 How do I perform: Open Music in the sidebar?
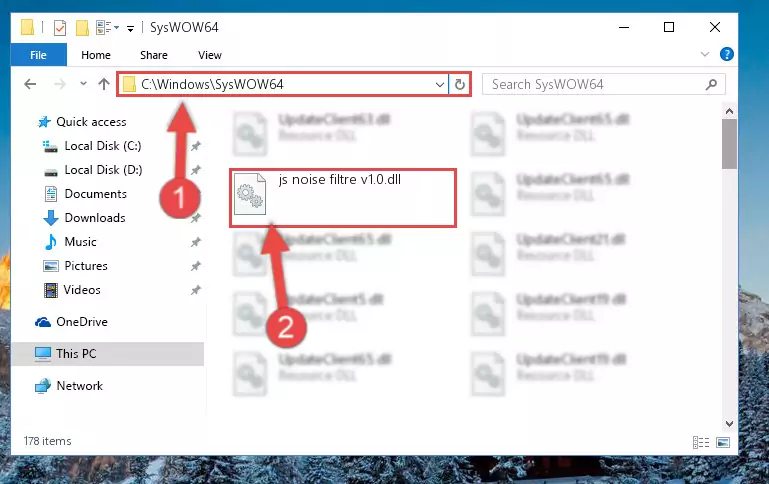[80, 242]
